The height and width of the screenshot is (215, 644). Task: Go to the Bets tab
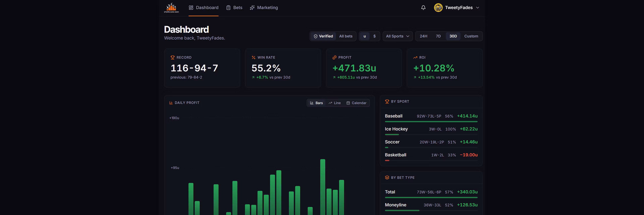[234, 8]
